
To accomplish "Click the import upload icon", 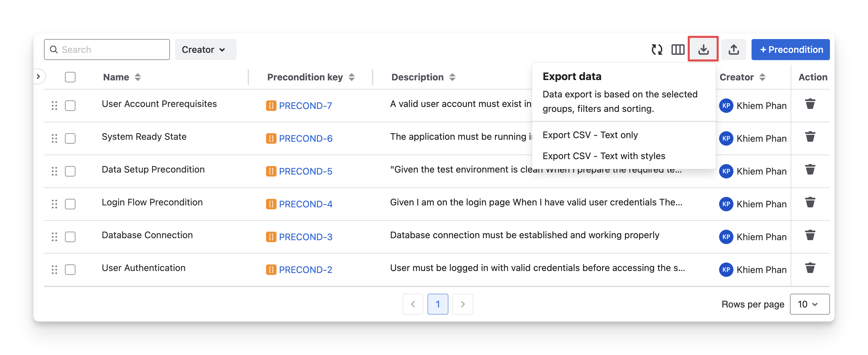I will coord(734,50).
